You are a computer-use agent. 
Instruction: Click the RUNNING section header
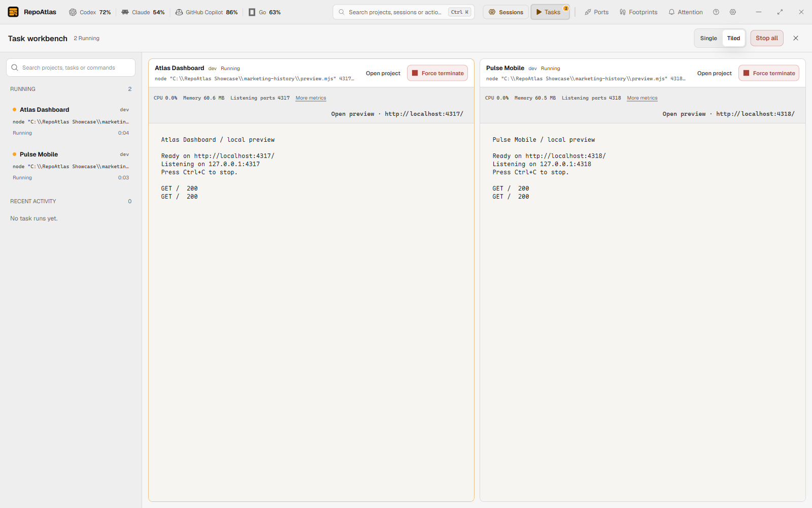pyautogui.click(x=71, y=89)
